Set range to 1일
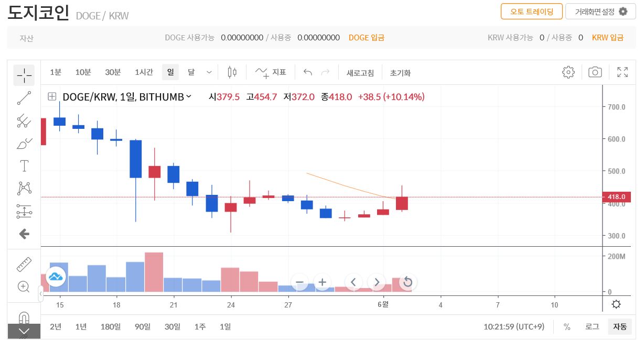This screenshot has height=341, width=644. [x=225, y=327]
